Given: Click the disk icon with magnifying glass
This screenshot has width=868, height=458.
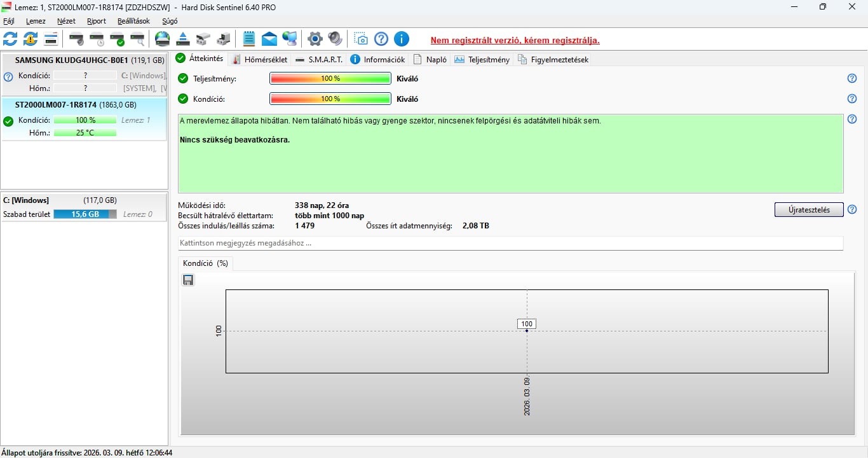Looking at the screenshot, I should pos(138,39).
